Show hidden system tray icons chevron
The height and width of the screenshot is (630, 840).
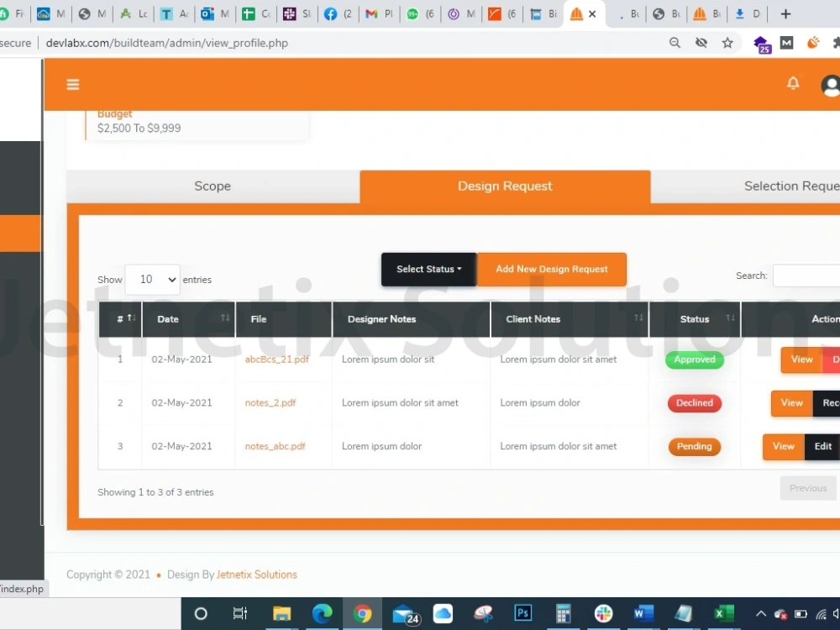pos(761,614)
